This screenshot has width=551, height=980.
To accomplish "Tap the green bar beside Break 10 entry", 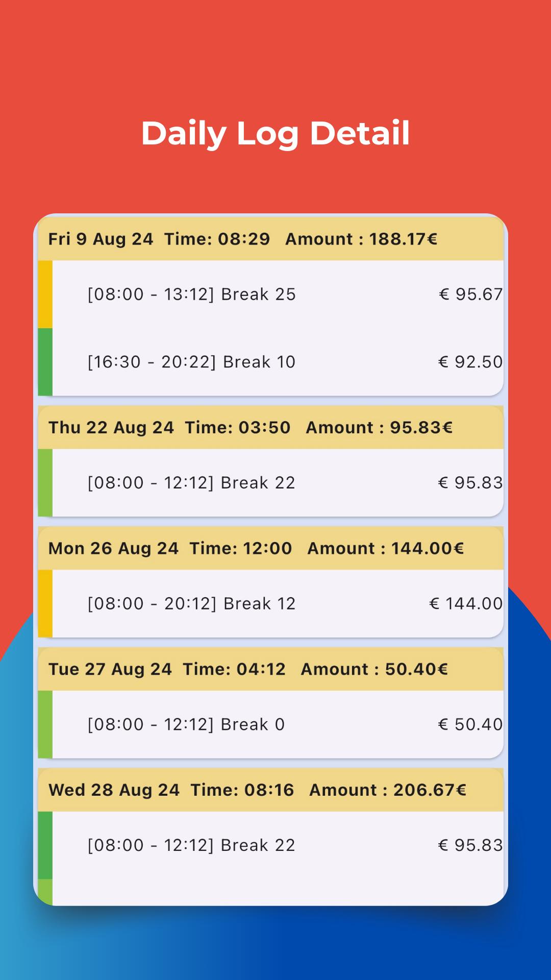I will pos(45,362).
